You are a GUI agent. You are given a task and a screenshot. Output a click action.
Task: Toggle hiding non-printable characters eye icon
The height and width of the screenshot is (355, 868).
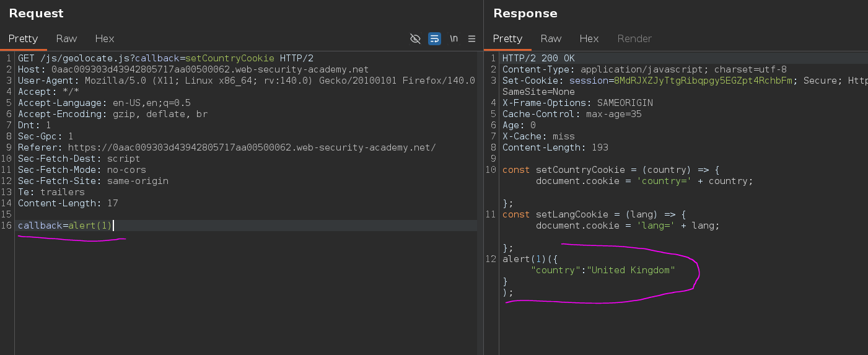pyautogui.click(x=416, y=38)
